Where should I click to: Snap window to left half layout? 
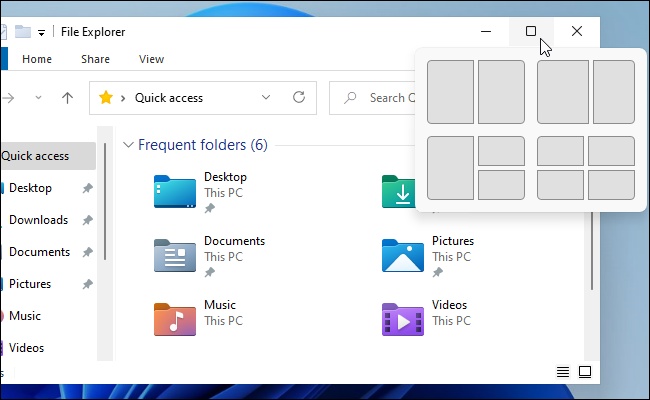[x=450, y=92]
